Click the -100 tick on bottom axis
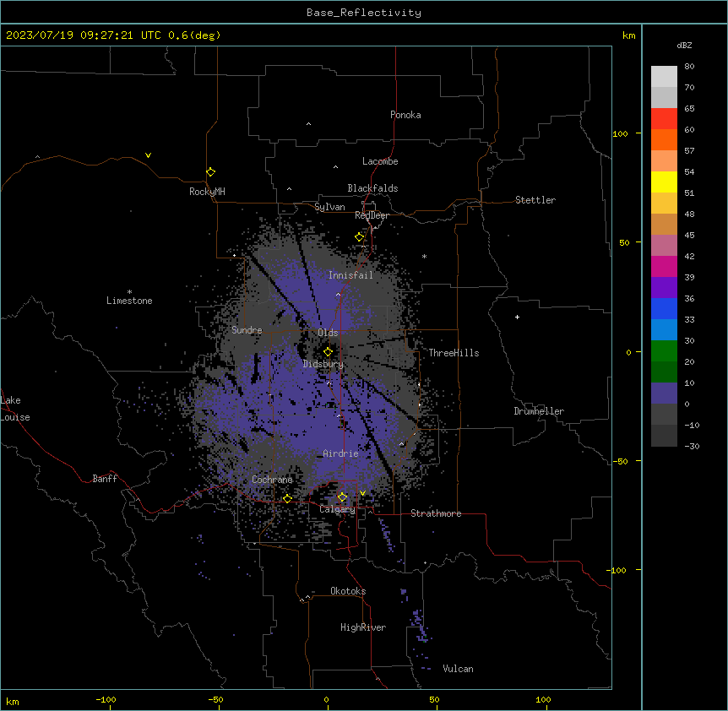728x711 pixels. tap(106, 699)
